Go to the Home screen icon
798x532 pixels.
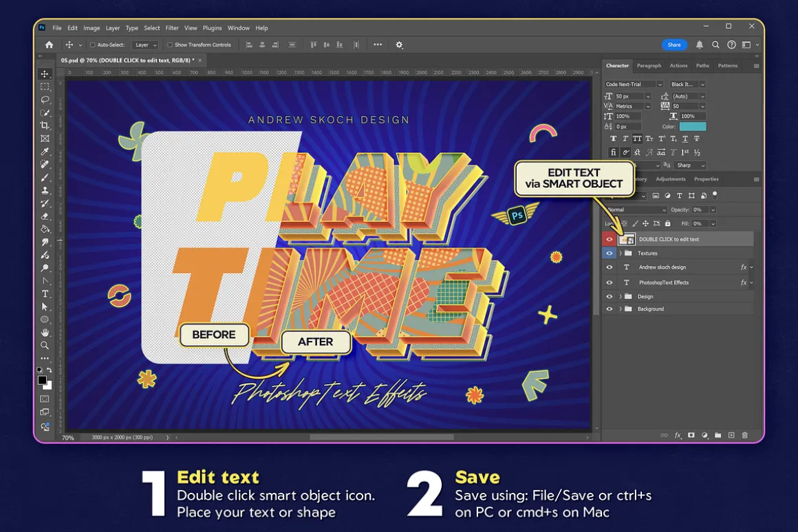coord(49,45)
